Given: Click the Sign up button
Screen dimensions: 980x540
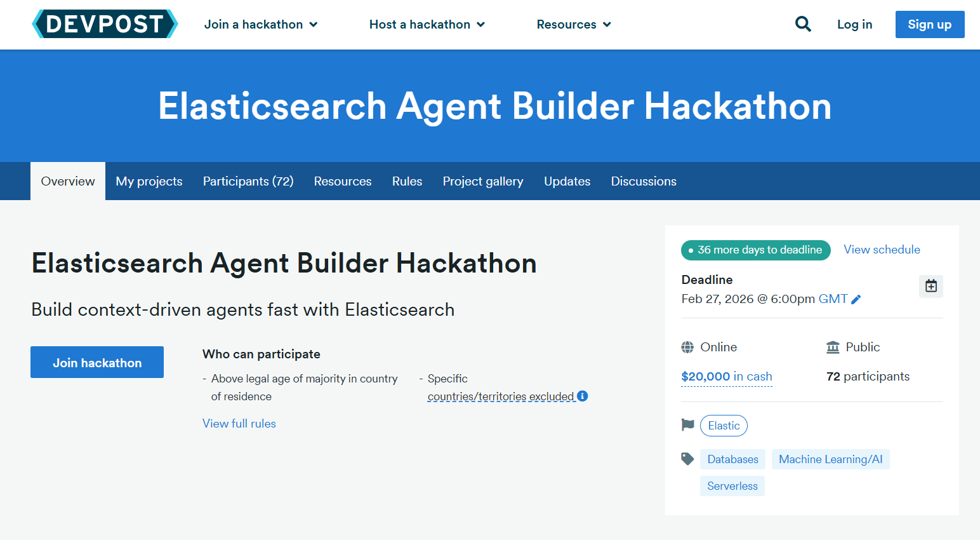Looking at the screenshot, I should click(929, 24).
